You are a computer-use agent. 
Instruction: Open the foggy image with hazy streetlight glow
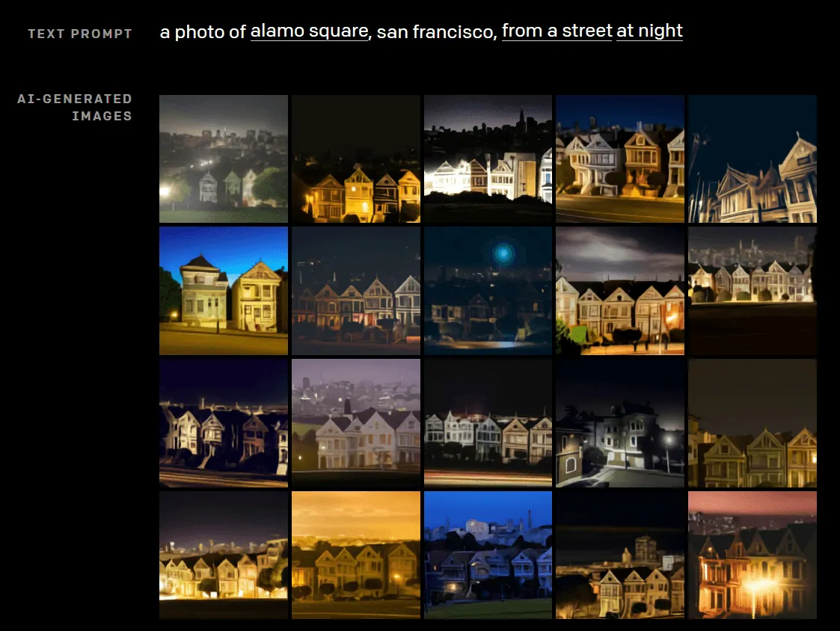click(224, 158)
